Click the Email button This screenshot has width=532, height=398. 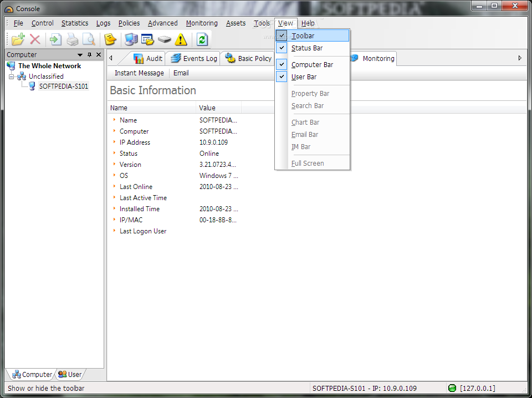181,73
